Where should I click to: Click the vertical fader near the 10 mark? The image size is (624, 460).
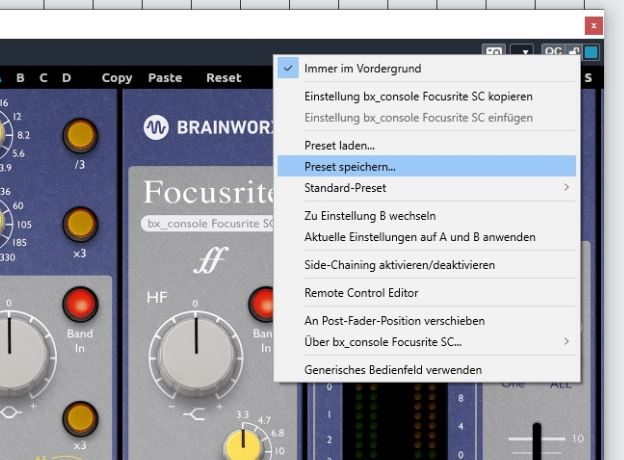[x=537, y=441]
